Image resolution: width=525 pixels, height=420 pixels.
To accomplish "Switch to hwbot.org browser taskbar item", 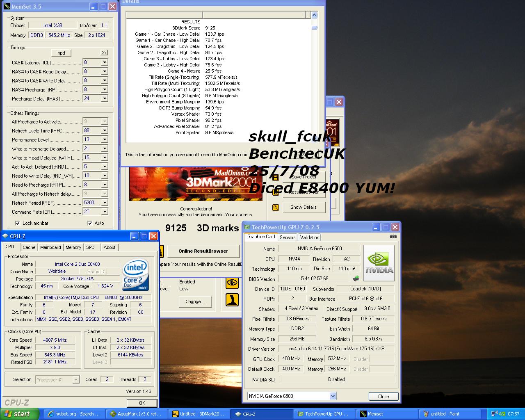I will (74, 414).
